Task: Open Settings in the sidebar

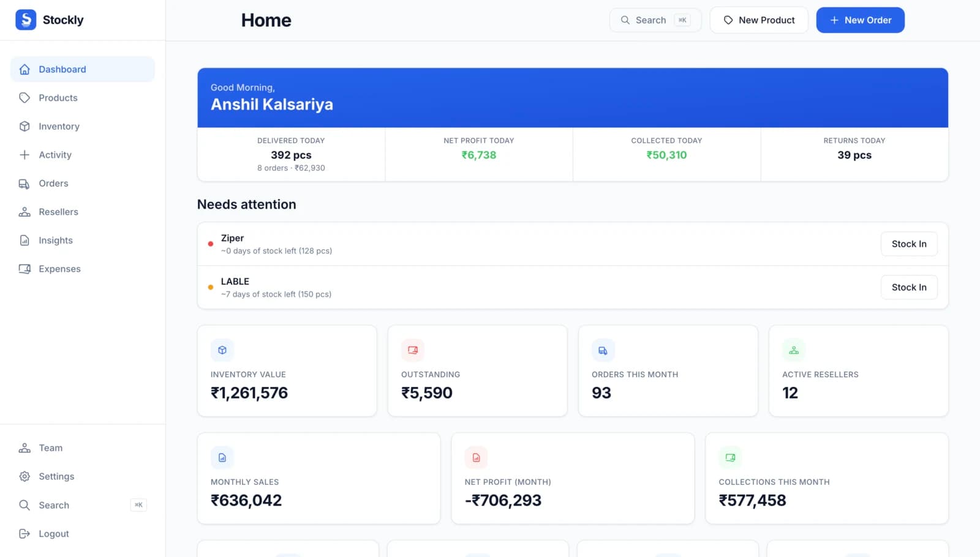Action: click(83, 476)
